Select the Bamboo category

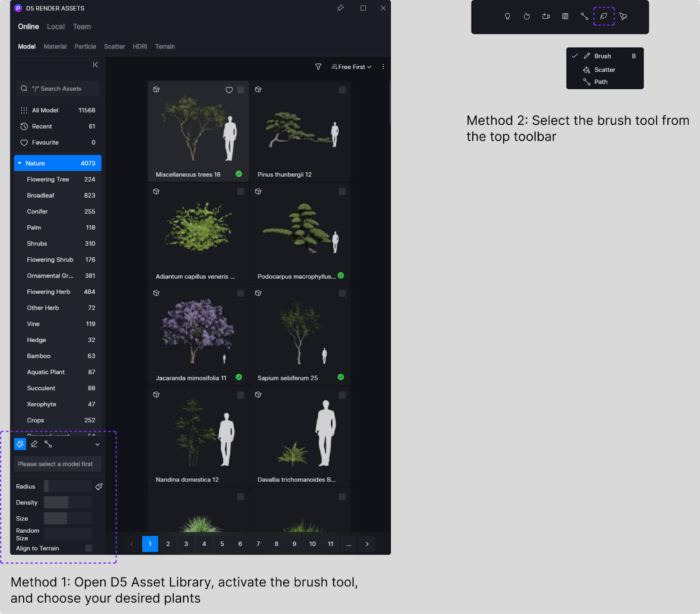point(58,356)
